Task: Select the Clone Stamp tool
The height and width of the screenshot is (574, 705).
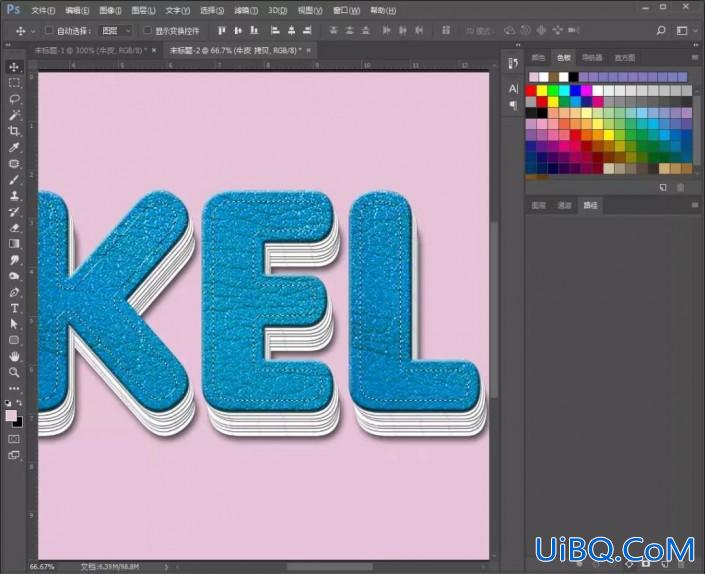Action: point(14,196)
